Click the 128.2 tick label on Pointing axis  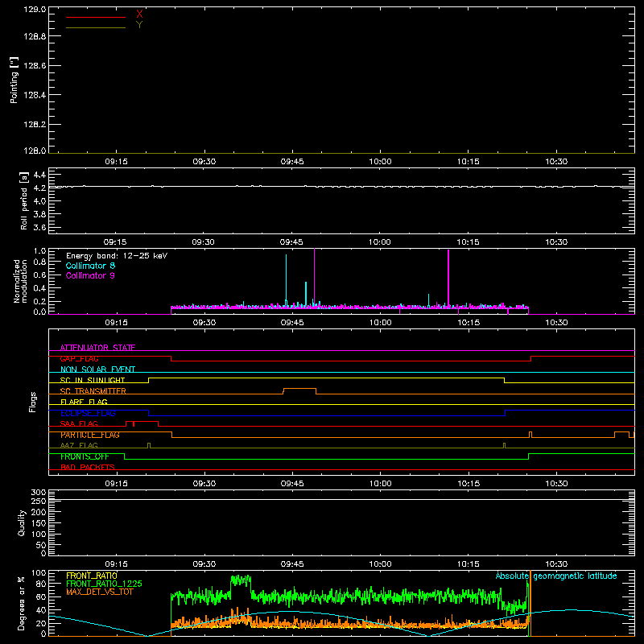(35, 125)
